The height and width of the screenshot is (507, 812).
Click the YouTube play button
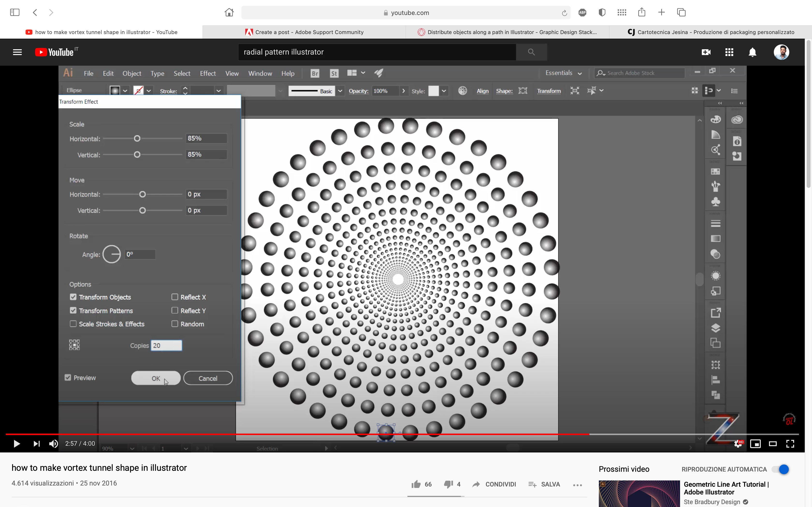click(16, 444)
